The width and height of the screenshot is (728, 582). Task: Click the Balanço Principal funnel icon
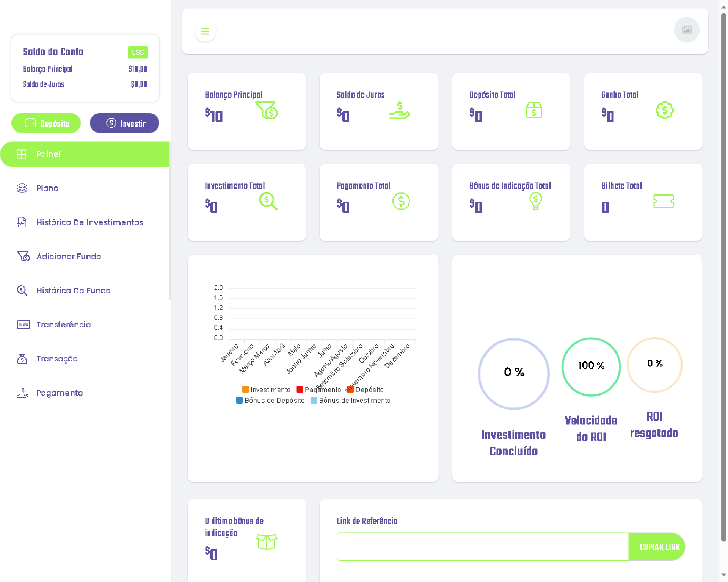click(267, 110)
